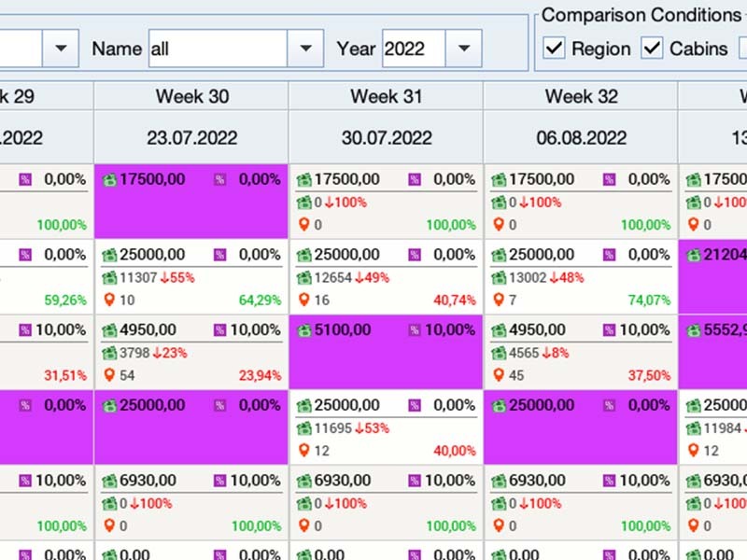Open the leftmost dropdown before the Name field
This screenshot has width=747, height=560.
coord(61,49)
